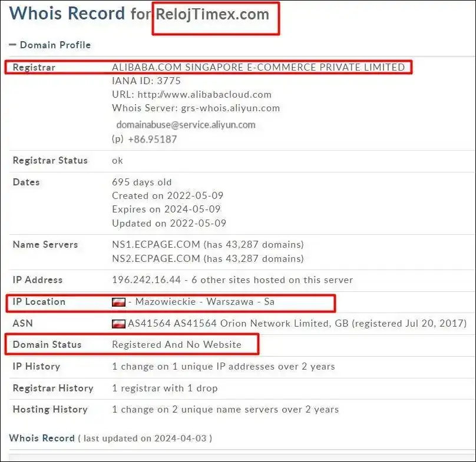The height and width of the screenshot is (462, 476).
Task: Click the ASN row label
Action: pyautogui.click(x=23, y=323)
